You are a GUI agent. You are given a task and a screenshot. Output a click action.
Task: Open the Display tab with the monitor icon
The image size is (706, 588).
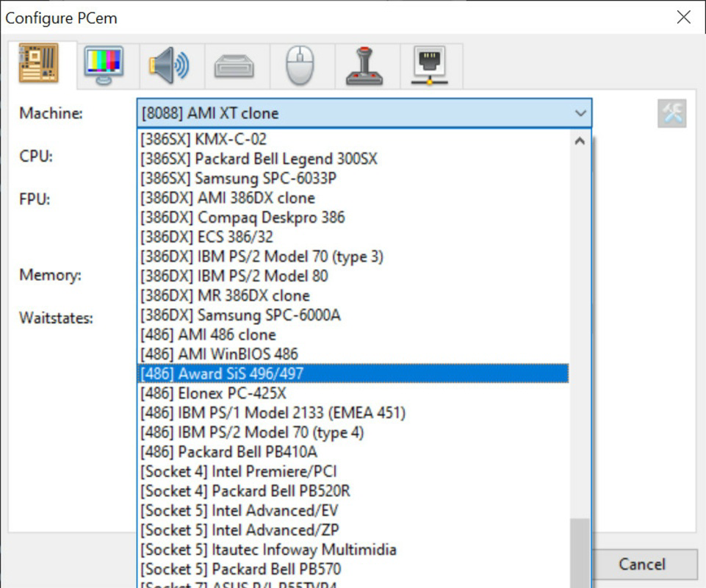(x=104, y=66)
